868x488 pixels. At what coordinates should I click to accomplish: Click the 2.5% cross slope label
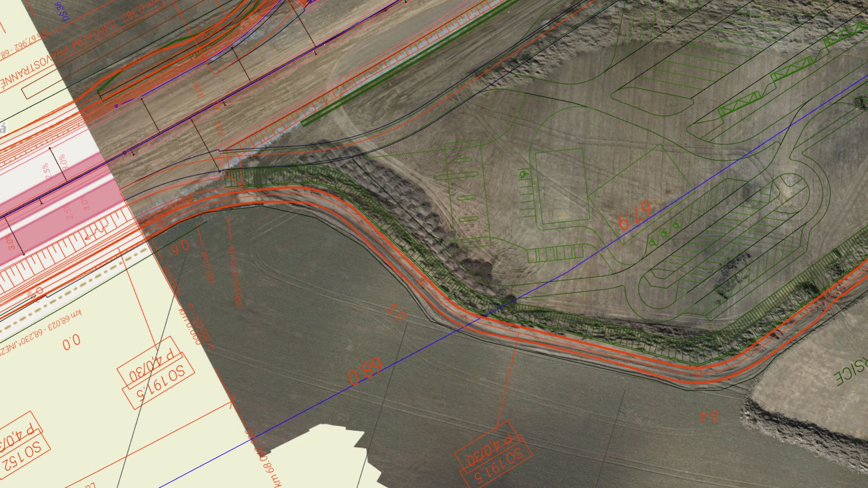[46, 174]
